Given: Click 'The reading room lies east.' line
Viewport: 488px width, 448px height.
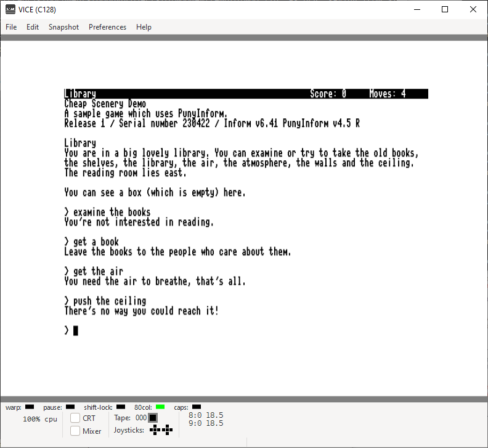Looking at the screenshot, I should click(x=126, y=173).
